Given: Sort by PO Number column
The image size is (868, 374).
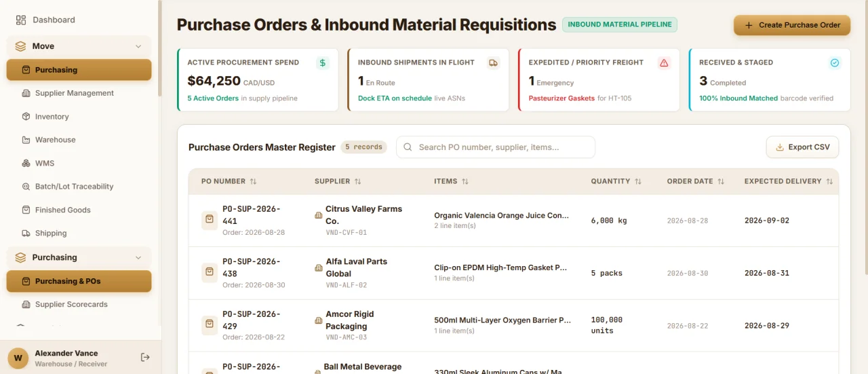Looking at the screenshot, I should tap(229, 182).
